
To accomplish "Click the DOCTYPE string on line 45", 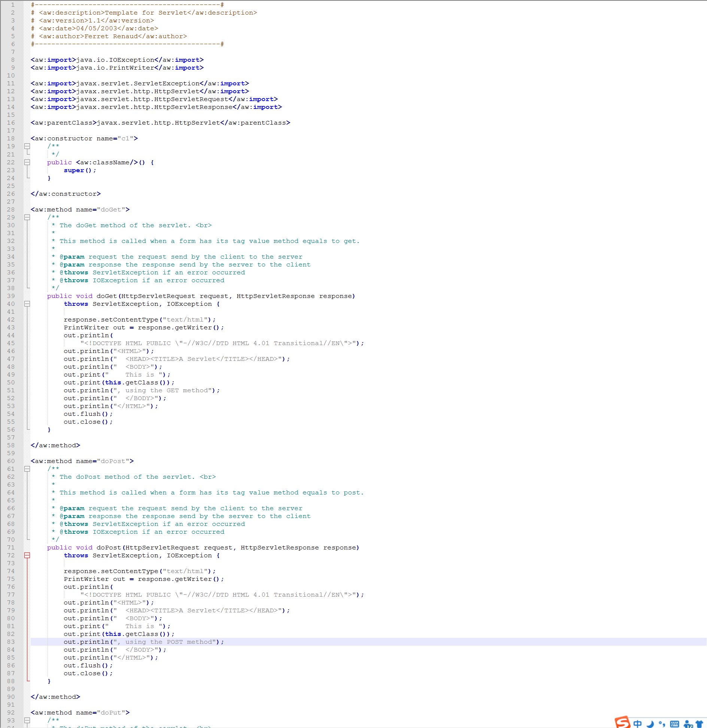I will pos(222,343).
